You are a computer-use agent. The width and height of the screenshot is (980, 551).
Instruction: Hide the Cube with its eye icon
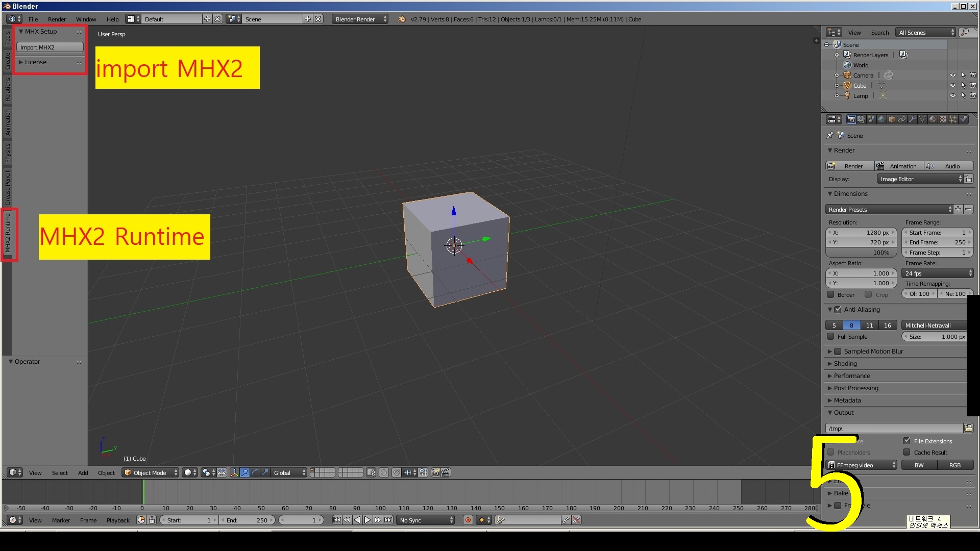[x=952, y=85]
